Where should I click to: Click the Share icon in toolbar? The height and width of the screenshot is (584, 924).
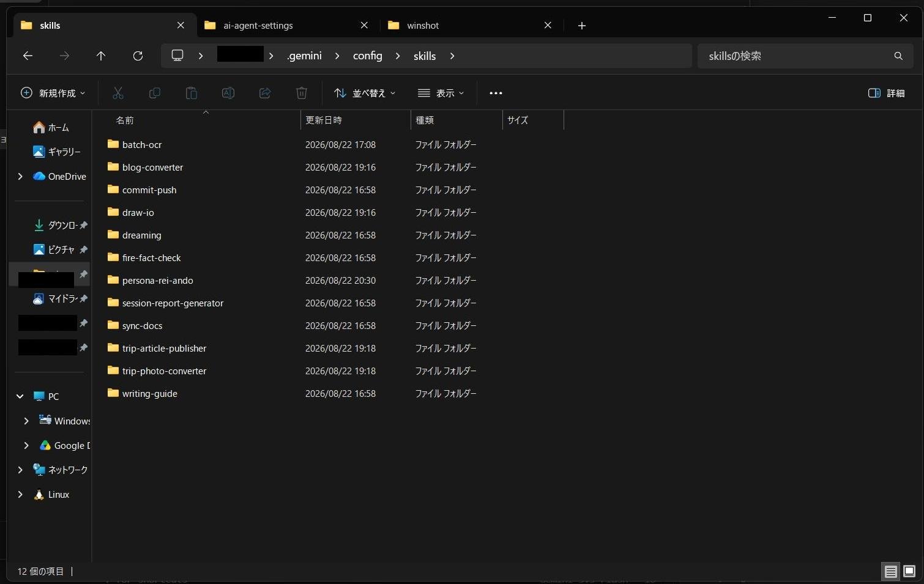(265, 93)
